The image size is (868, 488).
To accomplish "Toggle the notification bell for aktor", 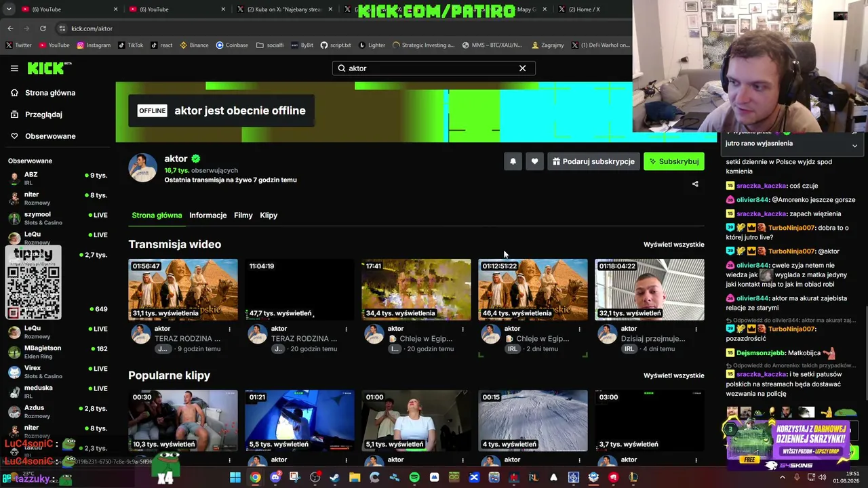I will click(513, 161).
